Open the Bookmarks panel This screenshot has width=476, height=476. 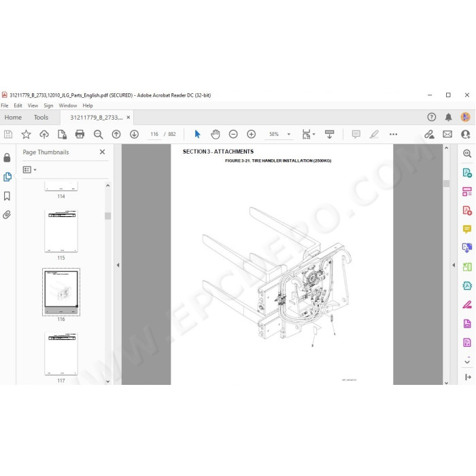click(7, 196)
